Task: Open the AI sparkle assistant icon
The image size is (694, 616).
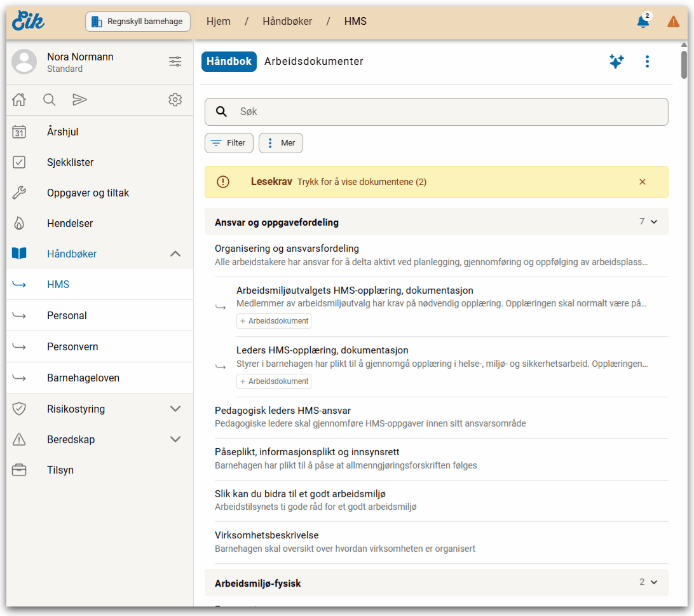Action: coord(616,62)
